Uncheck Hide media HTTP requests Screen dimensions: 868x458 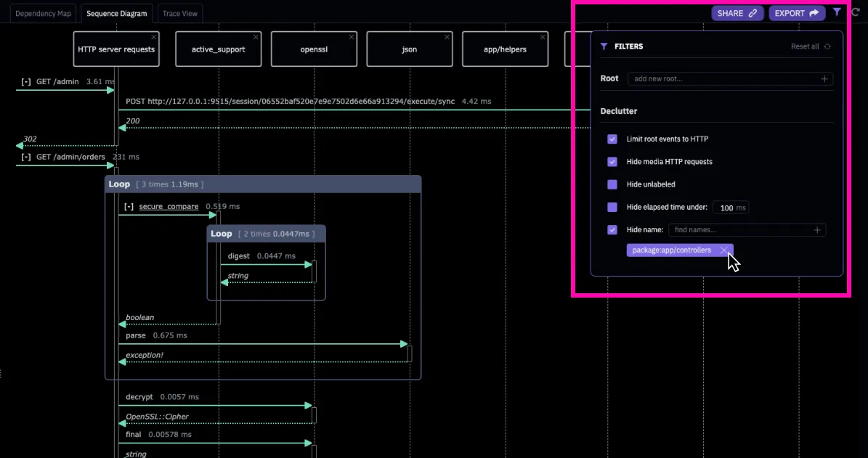612,162
